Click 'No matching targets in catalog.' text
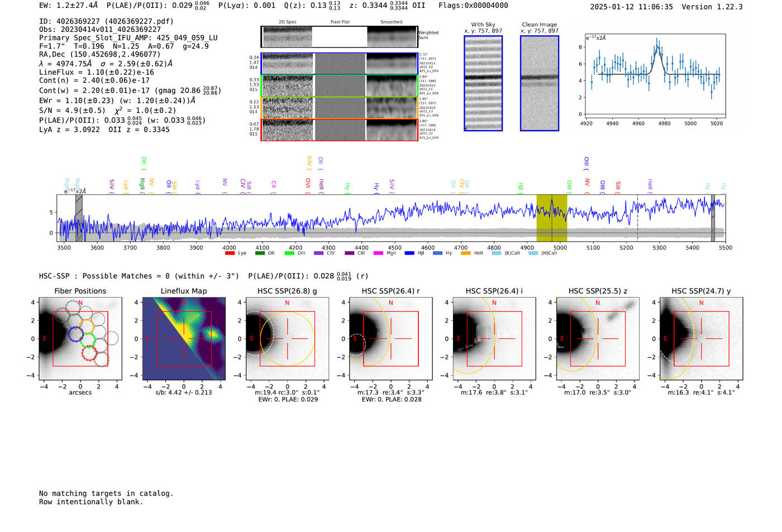Screen dimensions: 782x532 click(106, 493)
